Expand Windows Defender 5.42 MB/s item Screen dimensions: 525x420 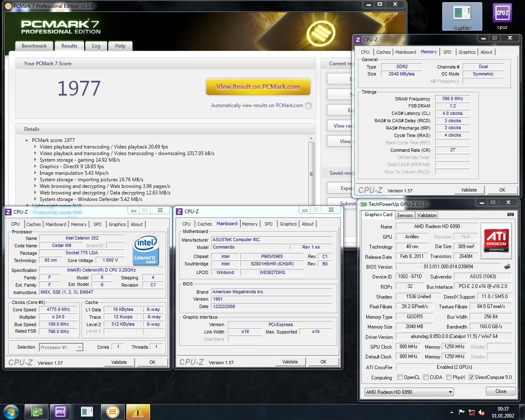coord(35,199)
